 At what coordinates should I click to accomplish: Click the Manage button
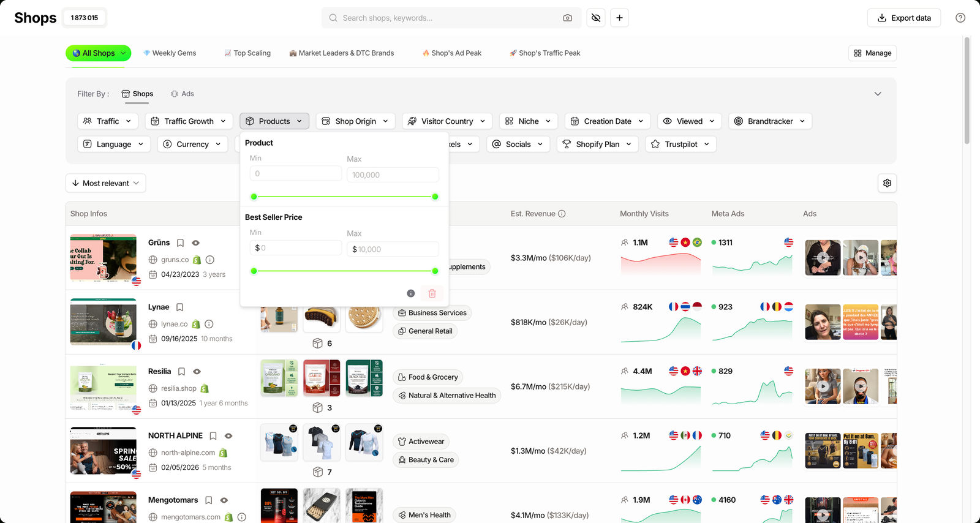coord(872,53)
